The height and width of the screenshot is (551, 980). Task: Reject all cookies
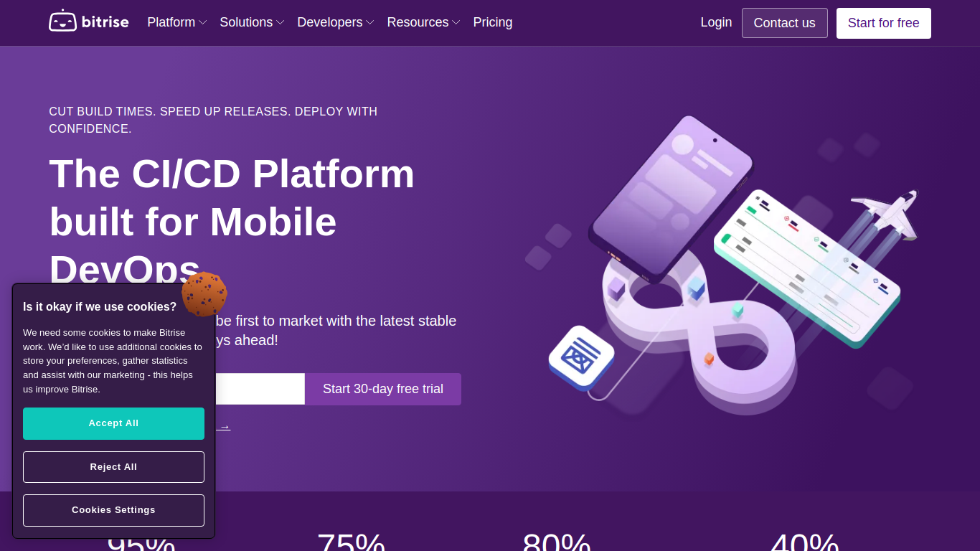coord(113,467)
